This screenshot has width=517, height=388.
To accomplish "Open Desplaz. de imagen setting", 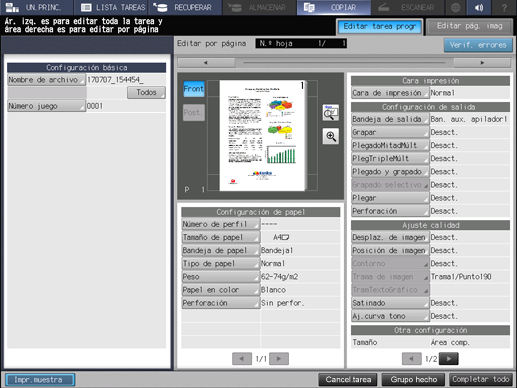I will coord(390,237).
